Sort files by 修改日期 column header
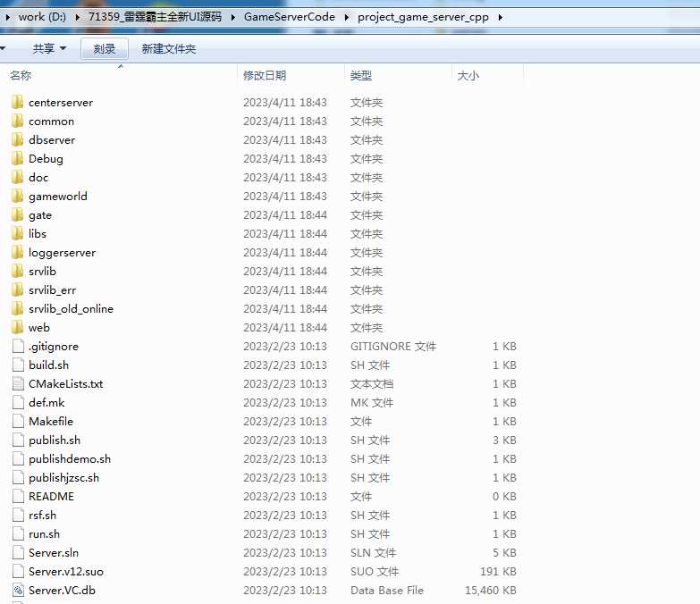Image resolution: width=700 pixels, height=604 pixels. (265, 76)
